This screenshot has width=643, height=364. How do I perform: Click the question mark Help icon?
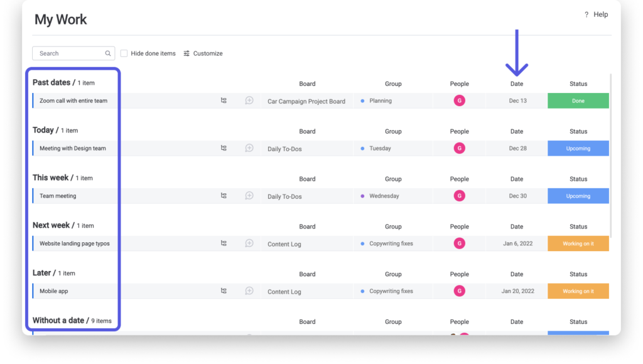586,14
